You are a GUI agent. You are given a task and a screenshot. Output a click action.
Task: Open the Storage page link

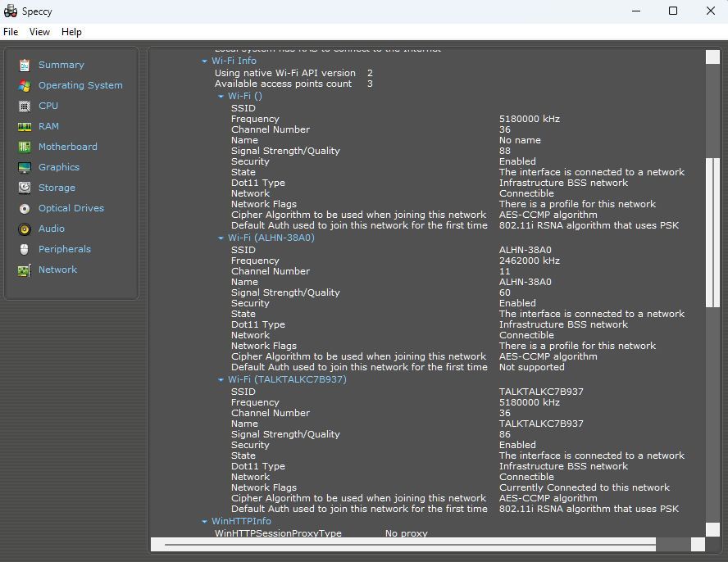[x=57, y=188]
